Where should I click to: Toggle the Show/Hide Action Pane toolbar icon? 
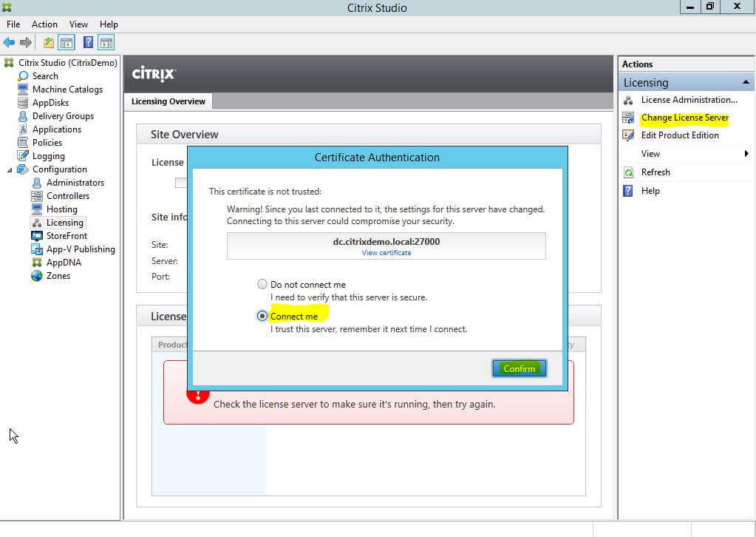coord(106,42)
